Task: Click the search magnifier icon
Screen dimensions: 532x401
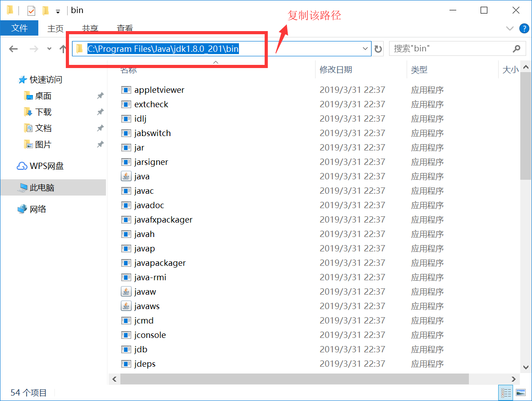Action: click(x=516, y=49)
